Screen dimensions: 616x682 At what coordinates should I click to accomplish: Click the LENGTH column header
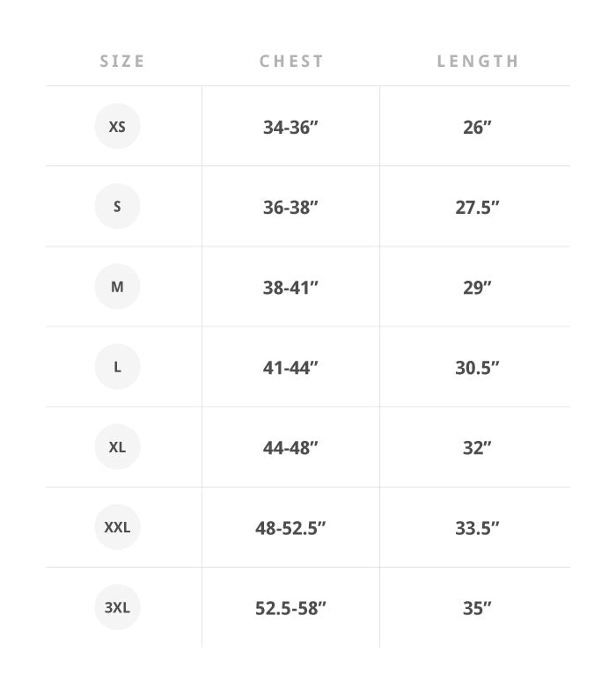[478, 62]
